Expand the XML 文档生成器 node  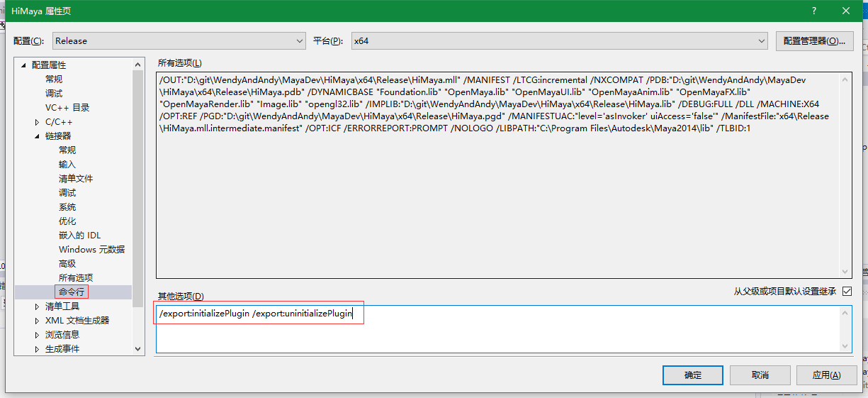[x=38, y=321]
